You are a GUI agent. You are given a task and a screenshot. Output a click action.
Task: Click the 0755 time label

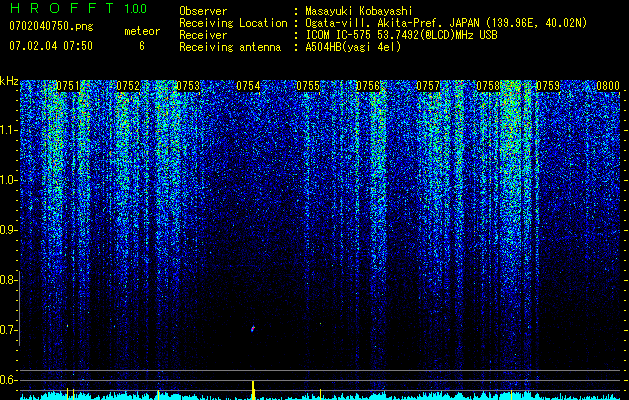coord(308,86)
